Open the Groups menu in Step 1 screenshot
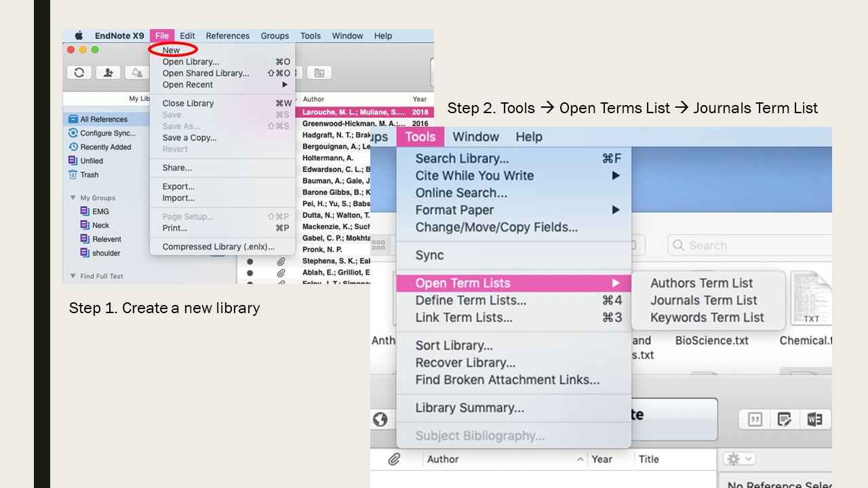This screenshot has height=488, width=868. [275, 36]
